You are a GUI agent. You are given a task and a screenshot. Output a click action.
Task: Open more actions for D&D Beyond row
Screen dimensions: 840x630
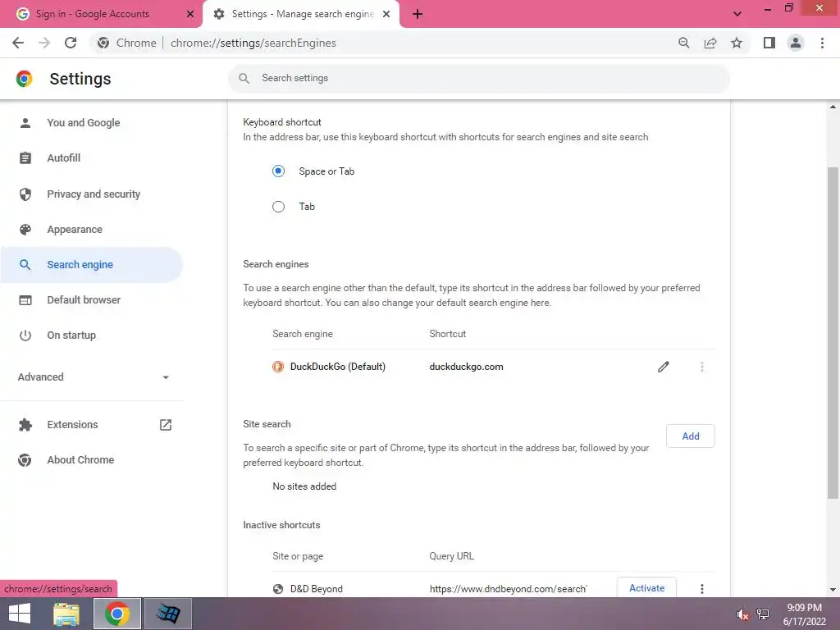pyautogui.click(x=702, y=589)
